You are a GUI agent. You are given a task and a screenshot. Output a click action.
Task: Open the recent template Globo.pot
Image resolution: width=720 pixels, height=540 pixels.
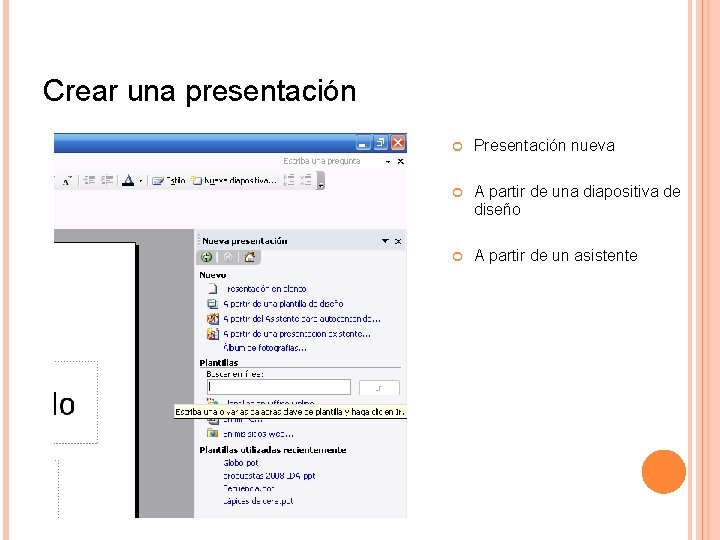tap(241, 463)
